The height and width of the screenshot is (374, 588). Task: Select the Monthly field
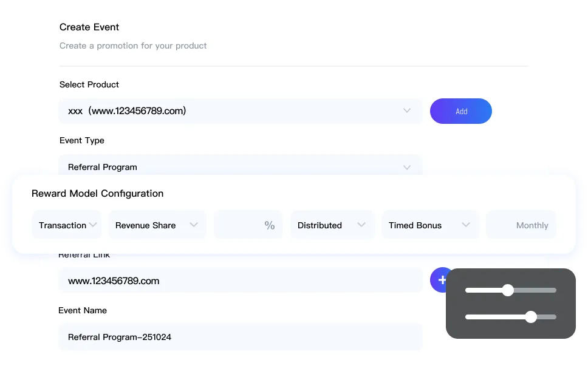point(521,225)
